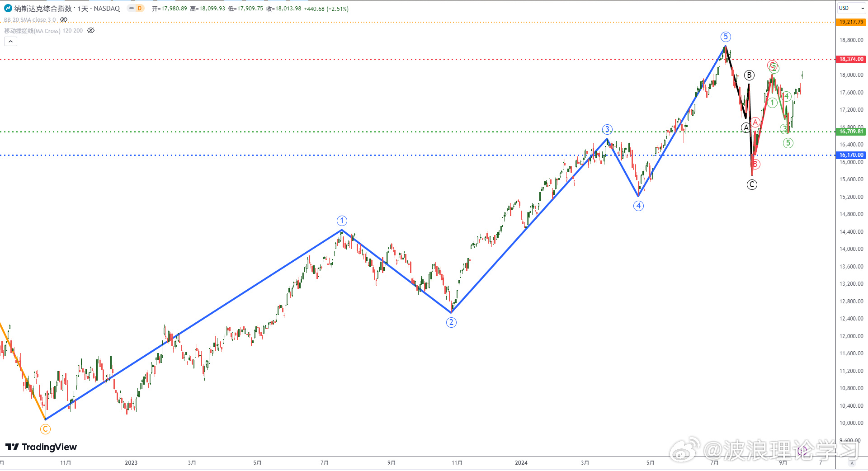Toggle visibility of BB 20 SMA indicator
The width and height of the screenshot is (868, 471).
click(64, 20)
